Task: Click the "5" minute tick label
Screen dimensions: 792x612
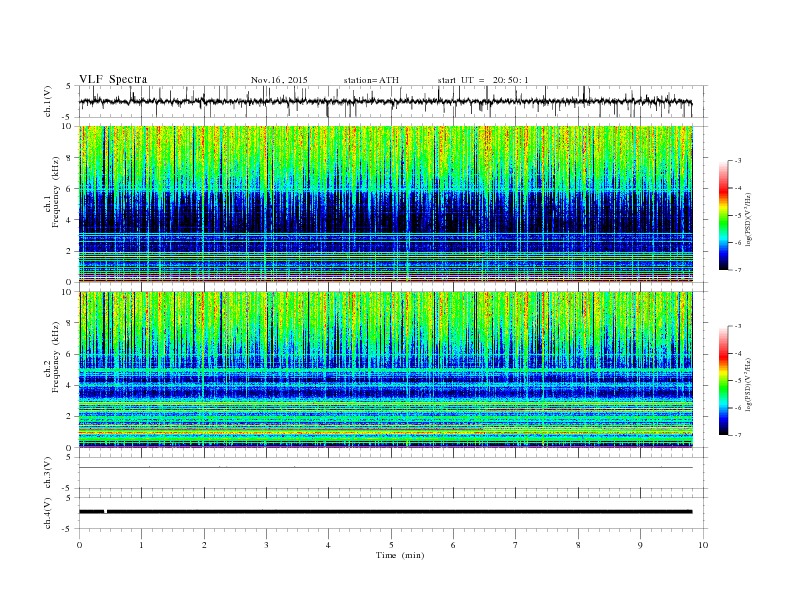Action: [391, 545]
